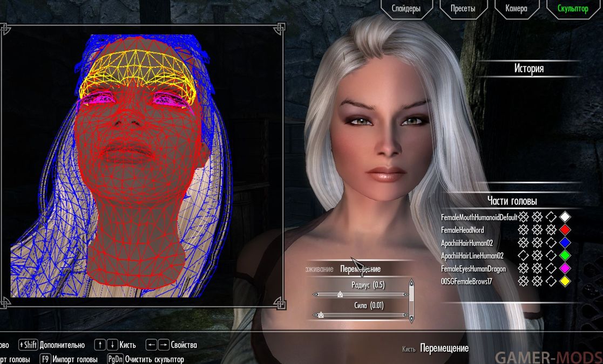Select the green Скульптор tab
The height and width of the screenshot is (364, 603).
tap(573, 9)
